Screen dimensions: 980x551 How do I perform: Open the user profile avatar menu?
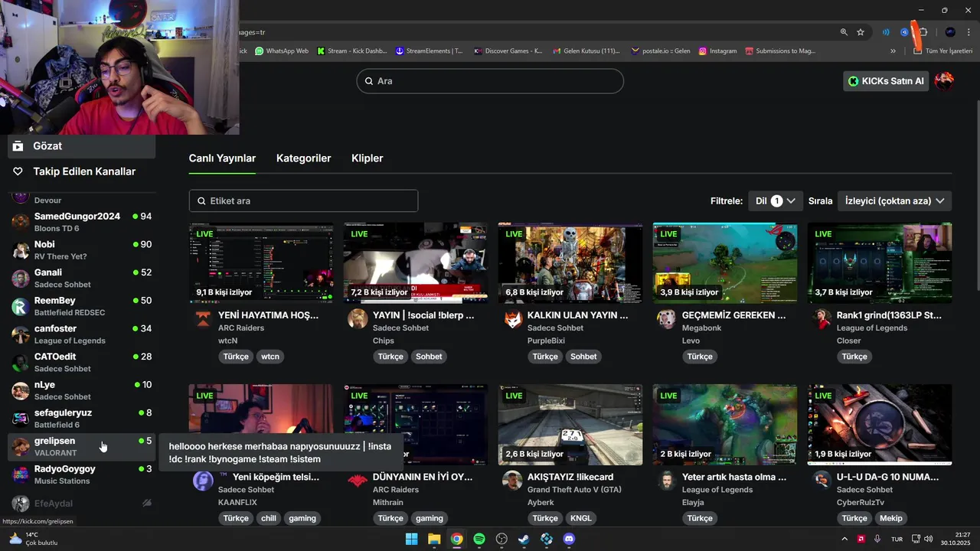coord(944,81)
